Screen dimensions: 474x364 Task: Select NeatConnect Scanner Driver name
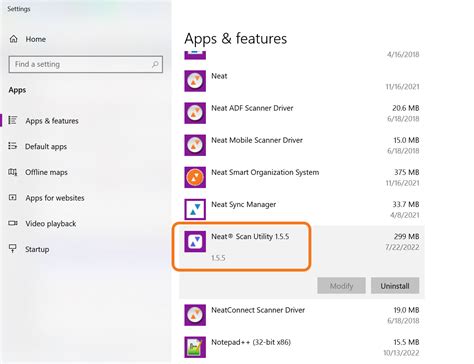click(258, 310)
